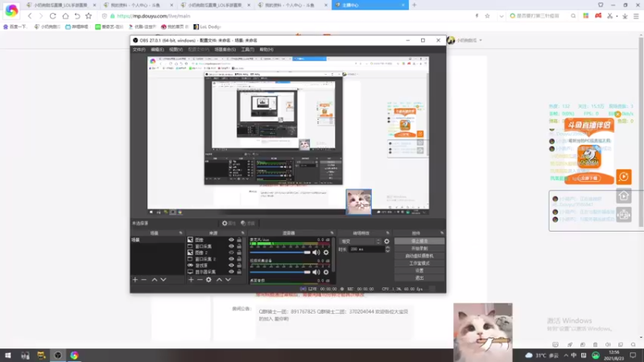Pop out the Audio Mixer dock icon
This screenshot has height=362, width=644.
click(332, 232)
